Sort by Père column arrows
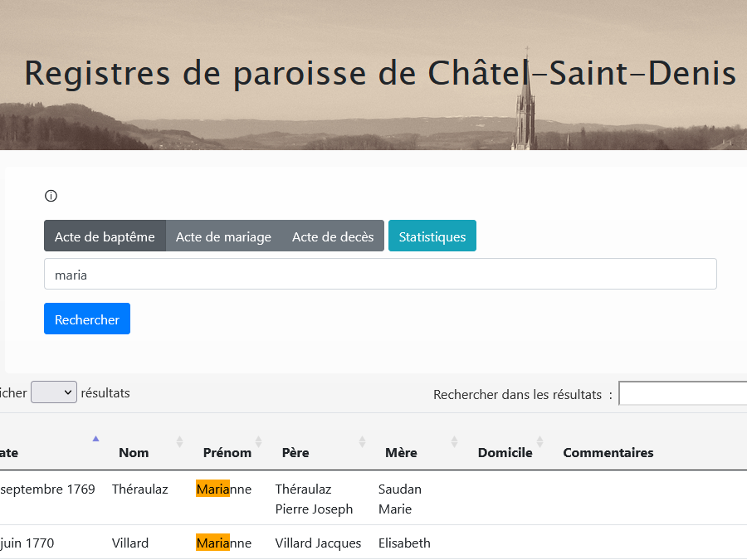Screen dimensions: 747x560 362,442
